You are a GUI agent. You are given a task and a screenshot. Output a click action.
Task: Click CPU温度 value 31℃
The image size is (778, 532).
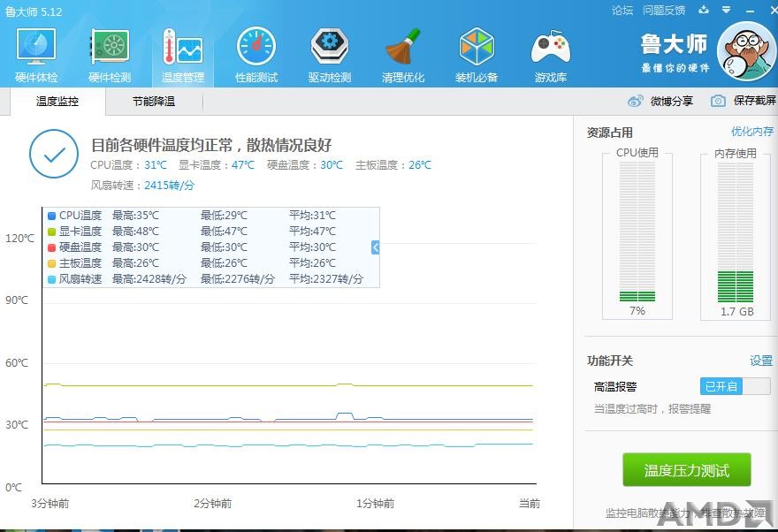(156, 165)
